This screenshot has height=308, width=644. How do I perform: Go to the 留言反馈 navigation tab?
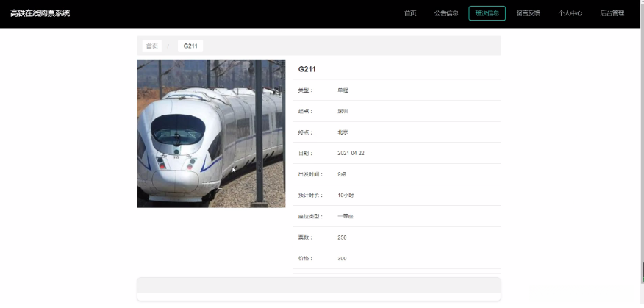[528, 13]
